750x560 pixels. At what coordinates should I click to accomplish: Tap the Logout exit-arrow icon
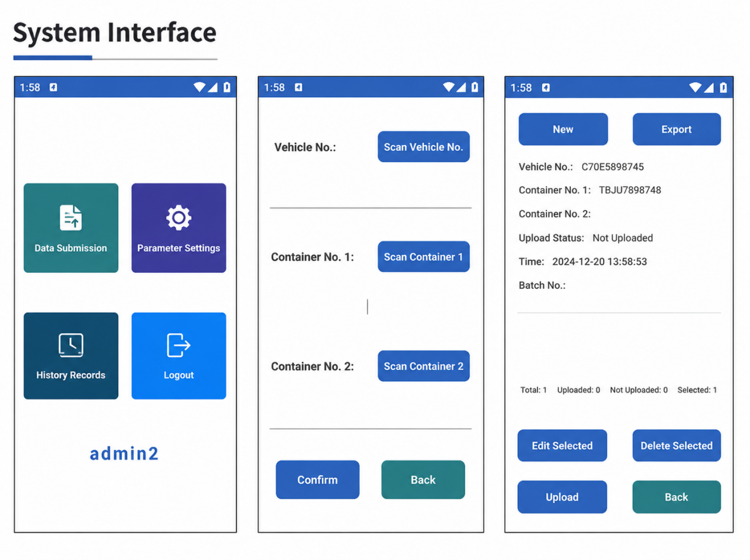(178, 345)
